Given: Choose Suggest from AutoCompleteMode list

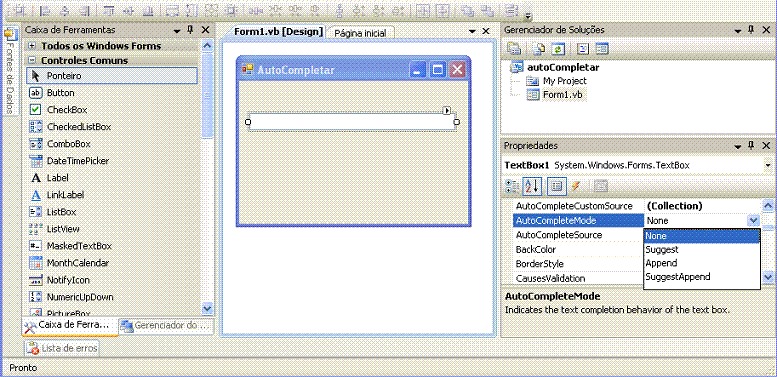Looking at the screenshot, I should pyautogui.click(x=702, y=250).
